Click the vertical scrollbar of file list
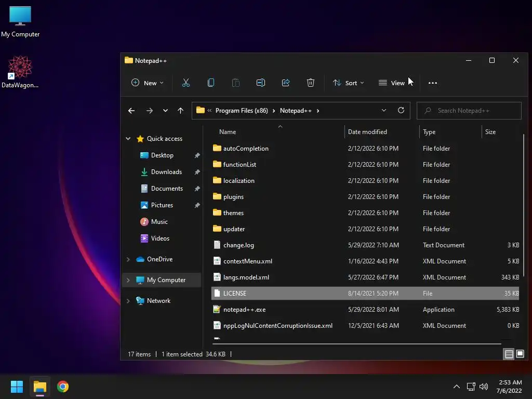 pyautogui.click(x=524, y=205)
